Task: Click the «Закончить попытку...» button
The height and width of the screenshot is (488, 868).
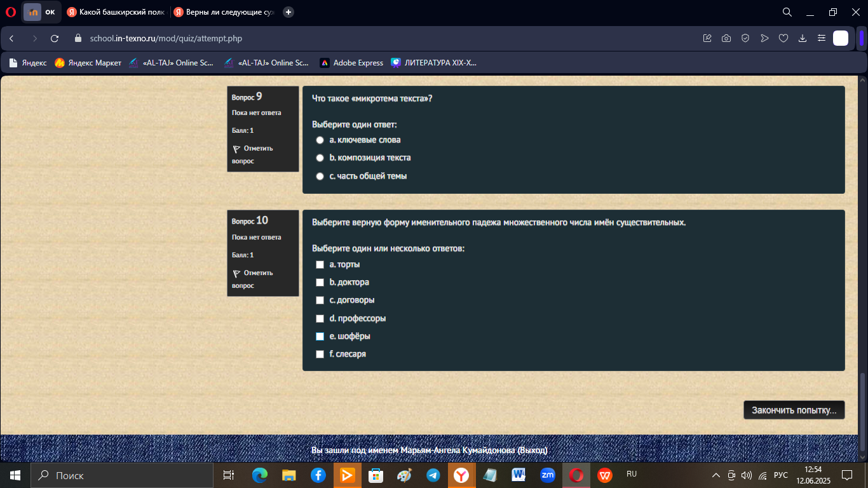Action: pos(794,410)
